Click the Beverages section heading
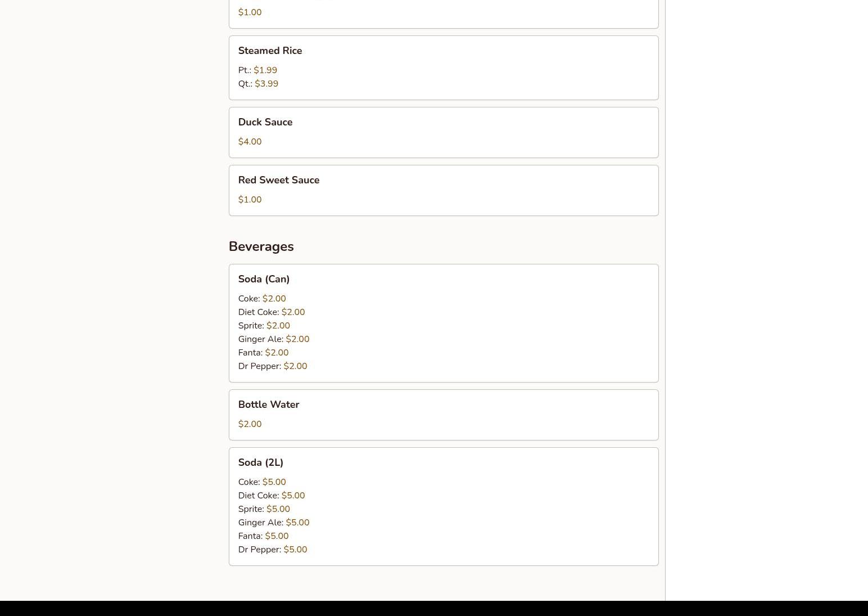Viewport: 868px width, 616px height. 261,246
